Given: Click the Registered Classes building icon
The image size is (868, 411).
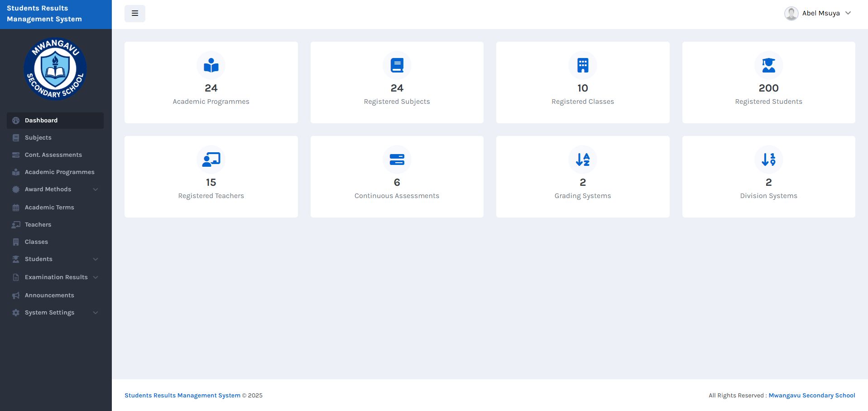Looking at the screenshot, I should (583, 65).
